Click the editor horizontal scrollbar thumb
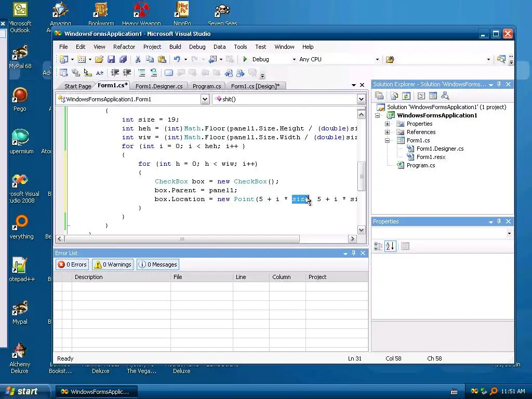This screenshot has width=532, height=399. click(182, 239)
